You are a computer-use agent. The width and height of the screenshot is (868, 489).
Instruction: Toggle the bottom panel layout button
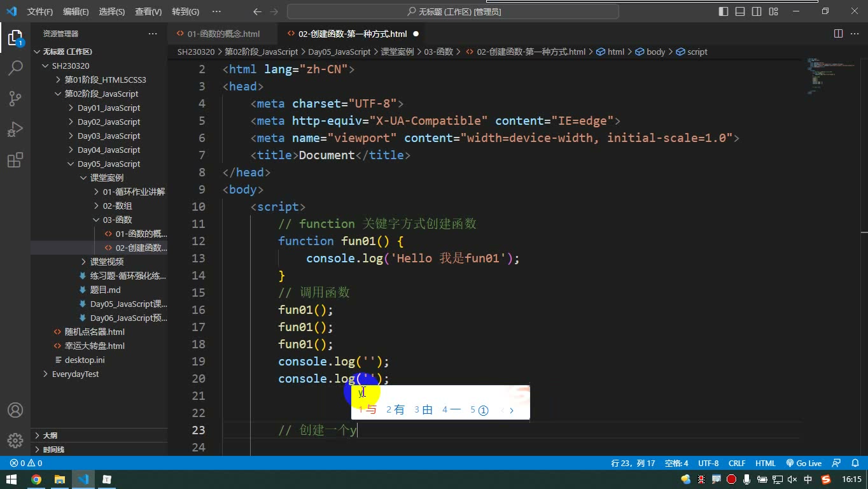click(x=740, y=11)
